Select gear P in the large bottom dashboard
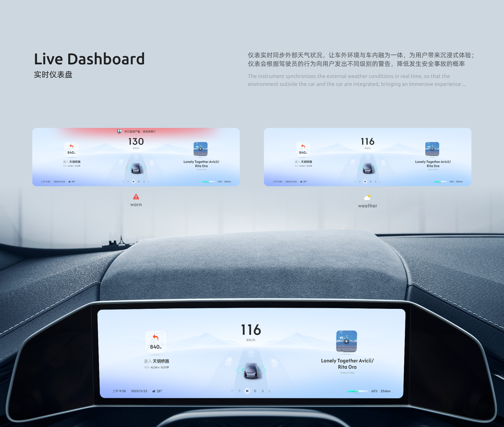The height and width of the screenshot is (427, 504). coord(232,391)
